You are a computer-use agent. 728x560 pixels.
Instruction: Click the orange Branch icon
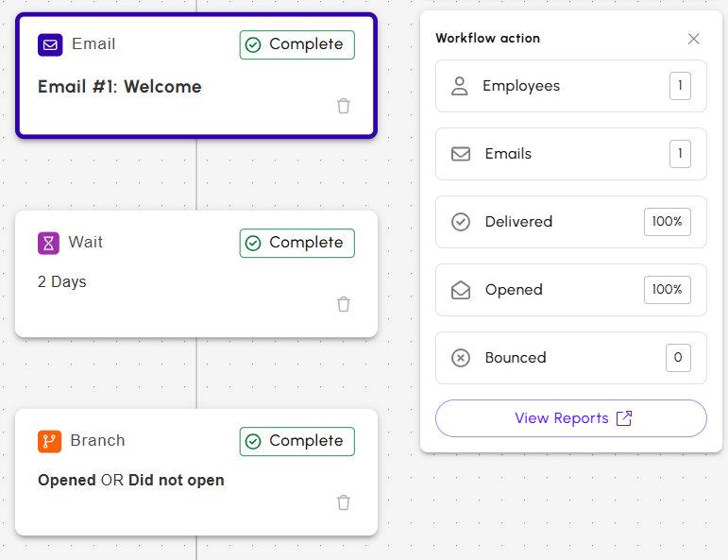point(50,441)
